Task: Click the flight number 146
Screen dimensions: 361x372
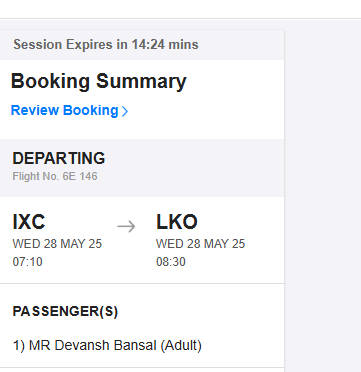Action: coord(88,176)
